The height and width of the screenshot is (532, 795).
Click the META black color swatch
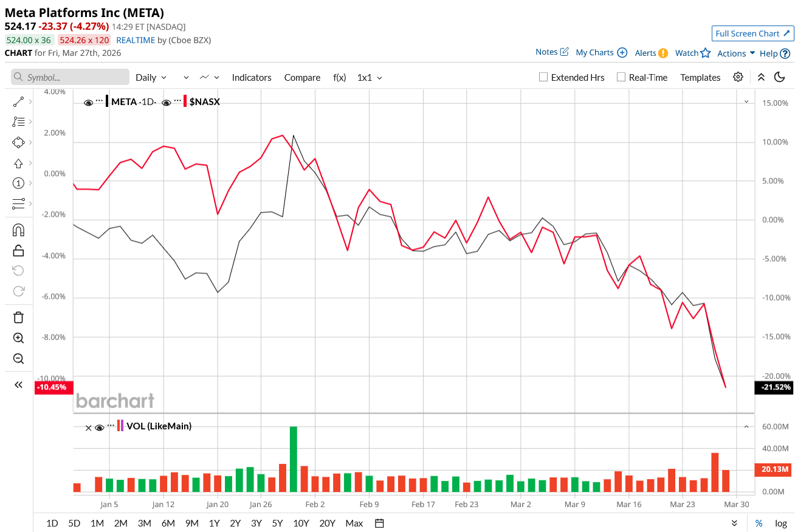(x=108, y=101)
